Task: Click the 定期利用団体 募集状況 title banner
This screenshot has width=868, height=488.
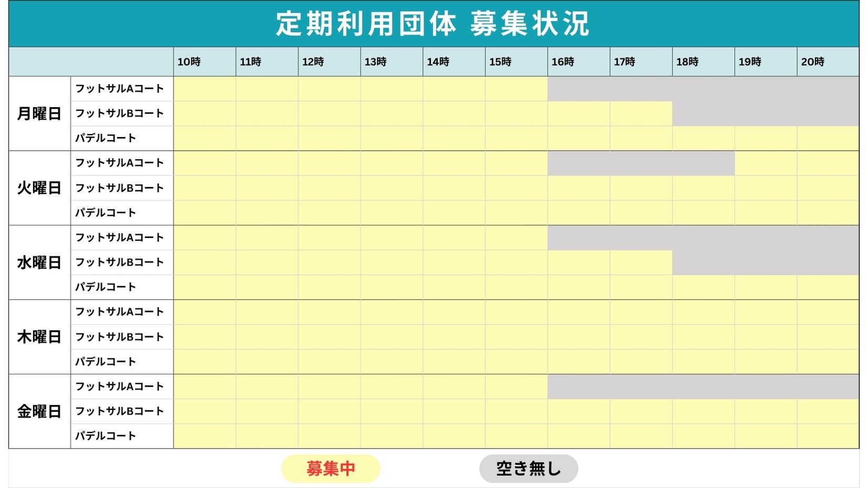Action: (433, 24)
